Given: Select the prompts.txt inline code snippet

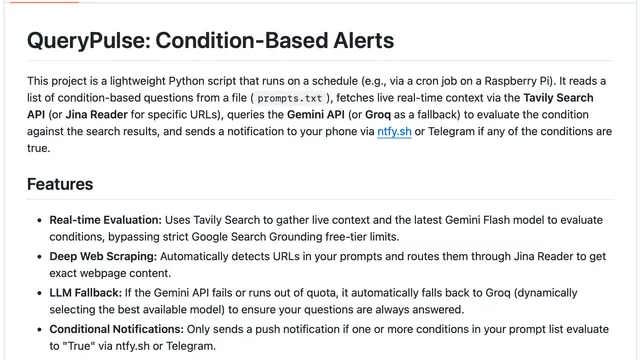Looking at the screenshot, I should pos(290,98).
